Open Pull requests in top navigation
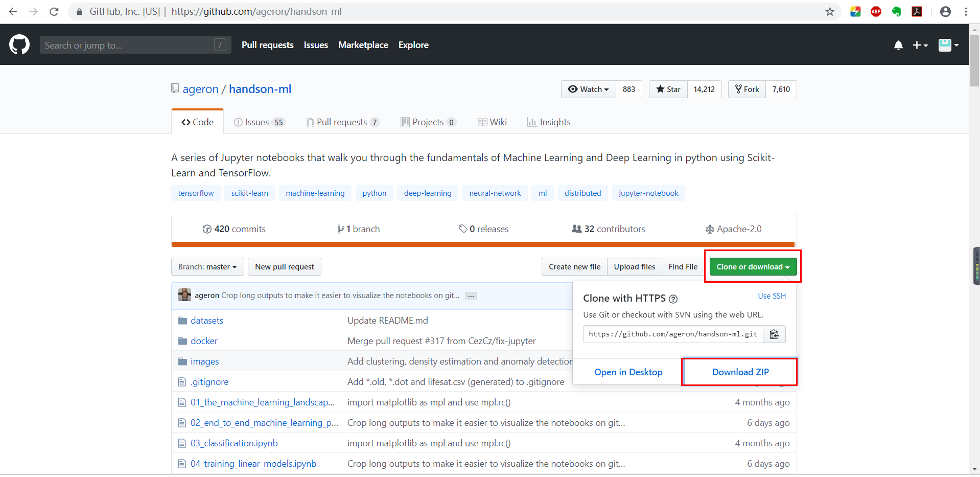This screenshot has height=477, width=980. tap(268, 45)
